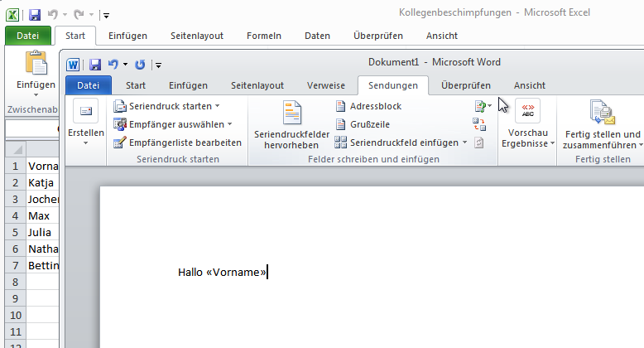Open the Datei tab in Word

(89, 85)
